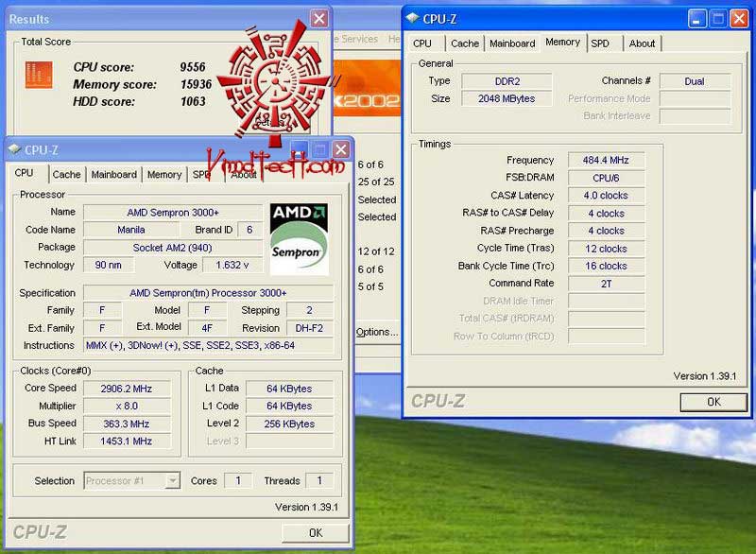Select the Memory tab in right CPU-Z window

coord(562,42)
